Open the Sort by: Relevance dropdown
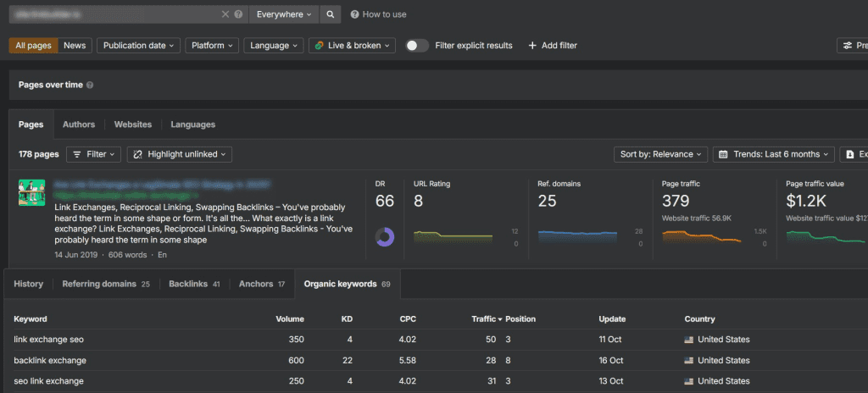Viewport: 868px width, 393px height. click(661, 154)
